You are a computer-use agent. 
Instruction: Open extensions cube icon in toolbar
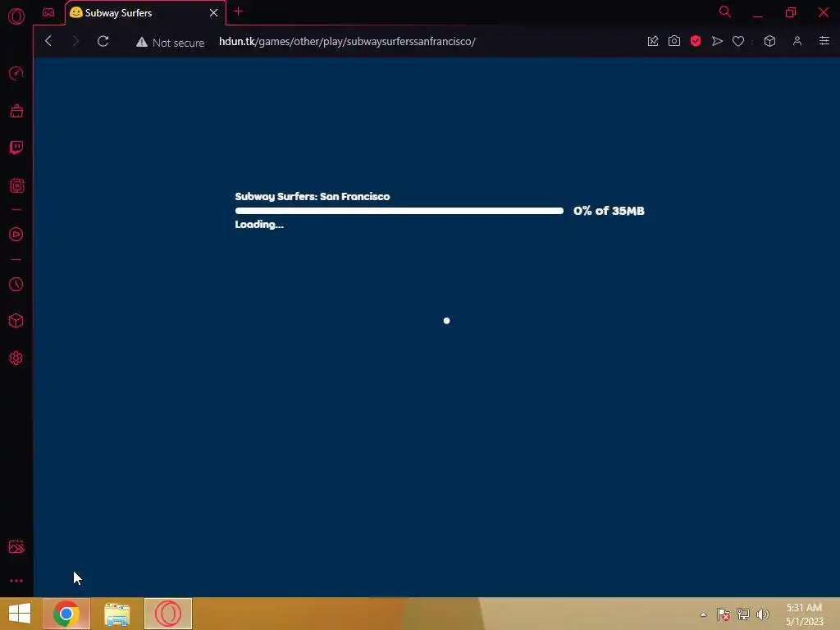769,41
